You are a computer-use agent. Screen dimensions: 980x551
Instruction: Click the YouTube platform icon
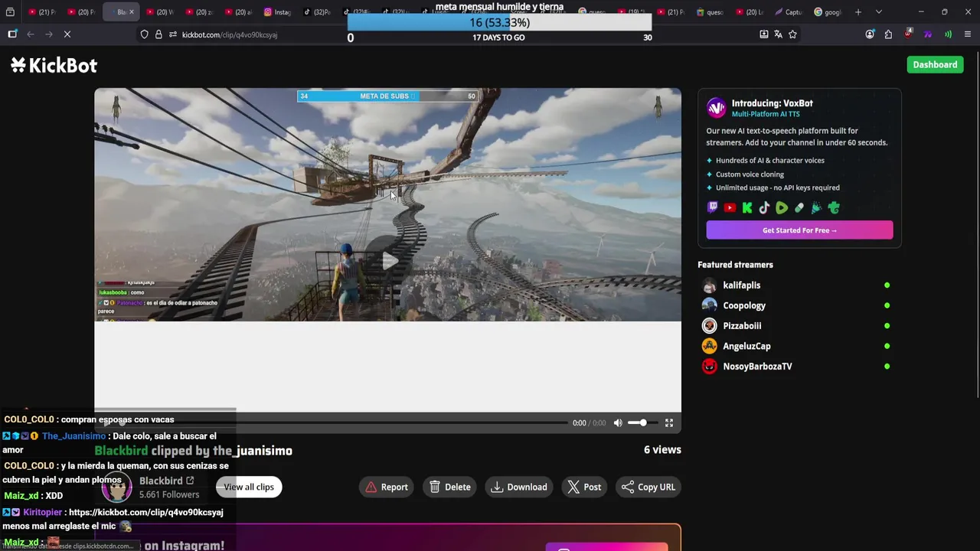pyautogui.click(x=730, y=207)
